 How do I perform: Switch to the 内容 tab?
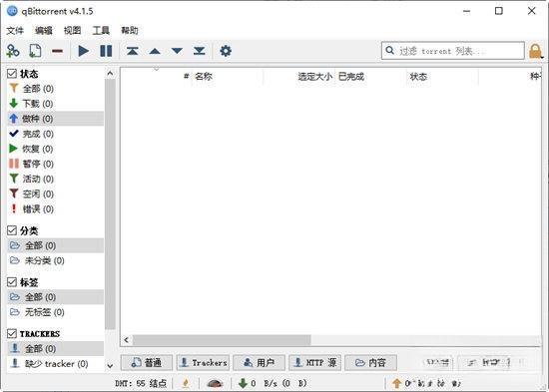(x=370, y=363)
